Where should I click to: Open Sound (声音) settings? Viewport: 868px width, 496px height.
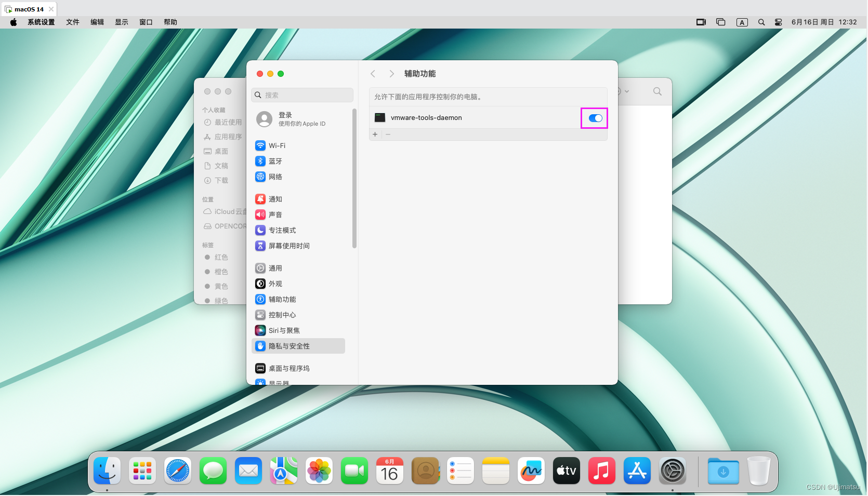[x=298, y=215]
